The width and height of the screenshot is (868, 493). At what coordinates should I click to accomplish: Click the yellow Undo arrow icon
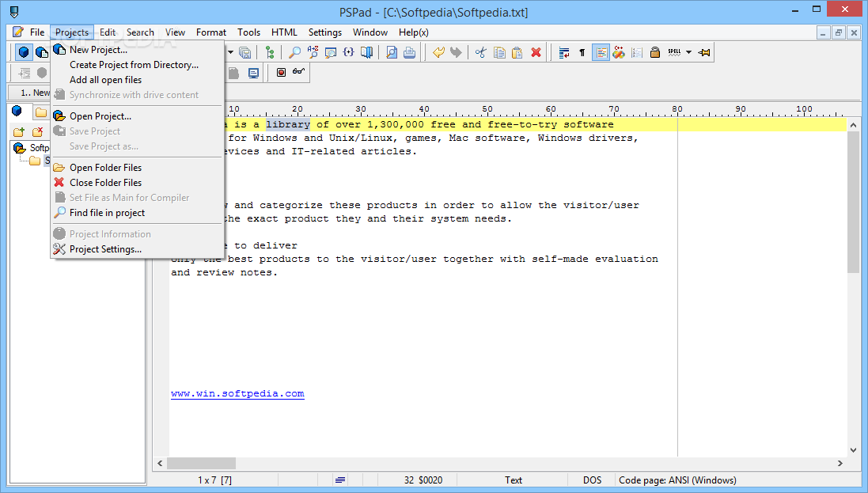pos(438,52)
